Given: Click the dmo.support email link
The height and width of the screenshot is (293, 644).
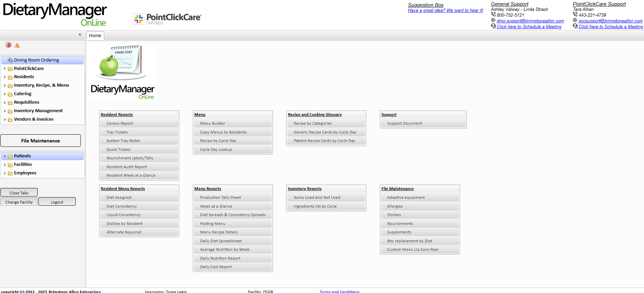Looking at the screenshot, I should tap(530, 21).
